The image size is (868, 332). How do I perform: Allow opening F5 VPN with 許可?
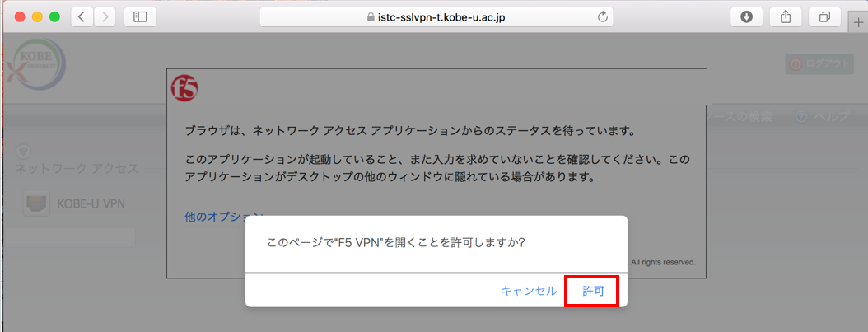(x=593, y=291)
